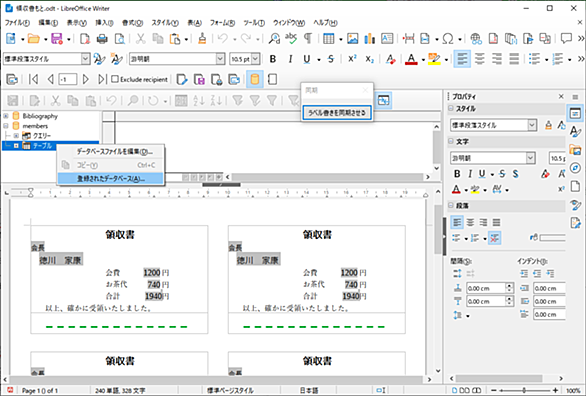Open the font size dropdown
The image size is (586, 396).
[x=255, y=59]
